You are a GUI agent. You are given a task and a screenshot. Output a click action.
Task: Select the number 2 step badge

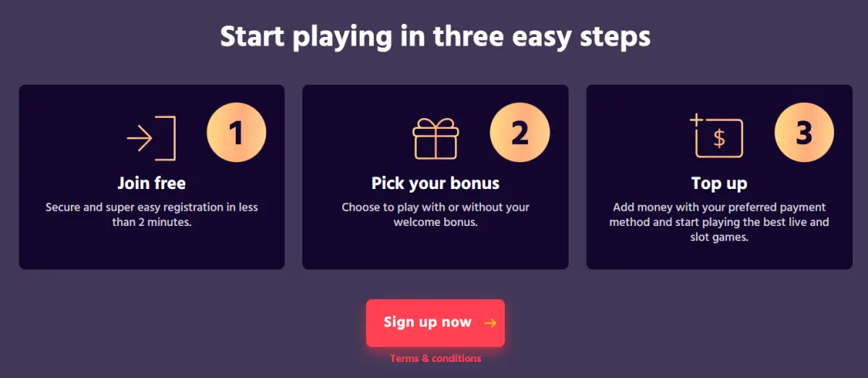[520, 133]
